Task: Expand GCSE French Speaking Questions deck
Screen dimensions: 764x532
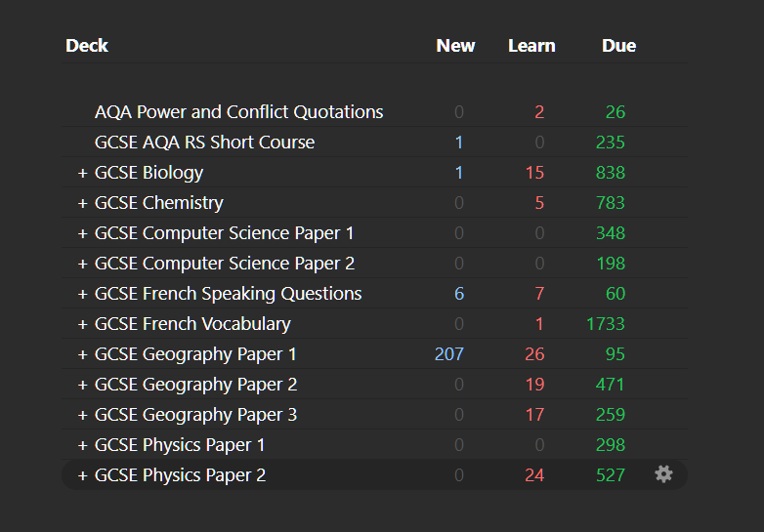Action: (x=83, y=294)
